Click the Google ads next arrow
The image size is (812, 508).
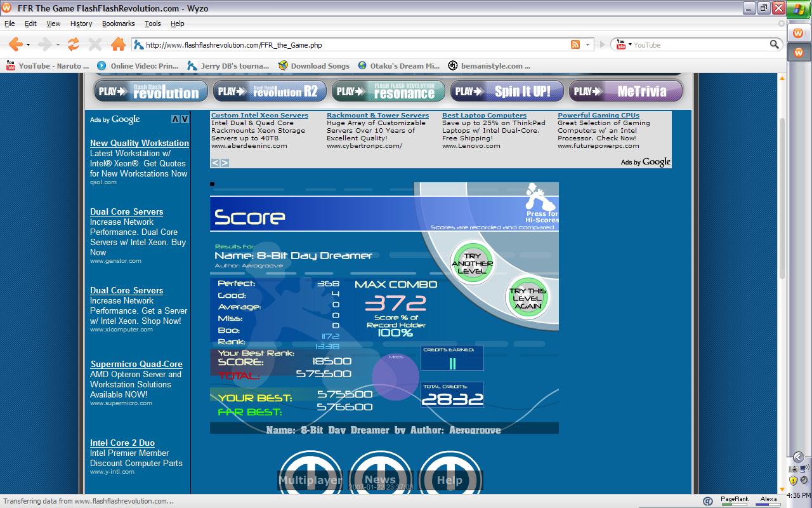224,163
